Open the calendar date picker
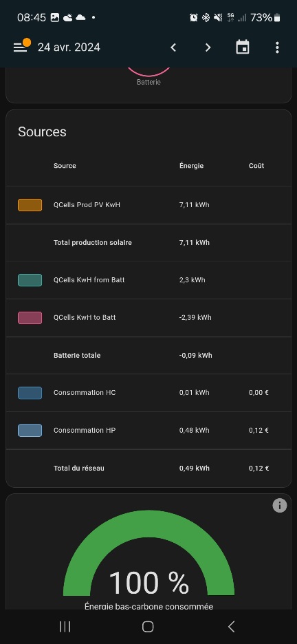Image resolution: width=297 pixels, height=644 pixels. pyautogui.click(x=243, y=47)
